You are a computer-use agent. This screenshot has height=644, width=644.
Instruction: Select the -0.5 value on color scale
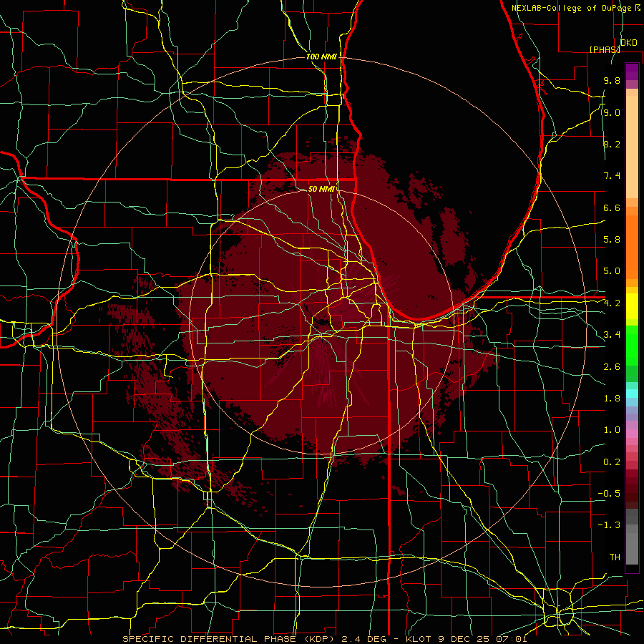pos(609,494)
